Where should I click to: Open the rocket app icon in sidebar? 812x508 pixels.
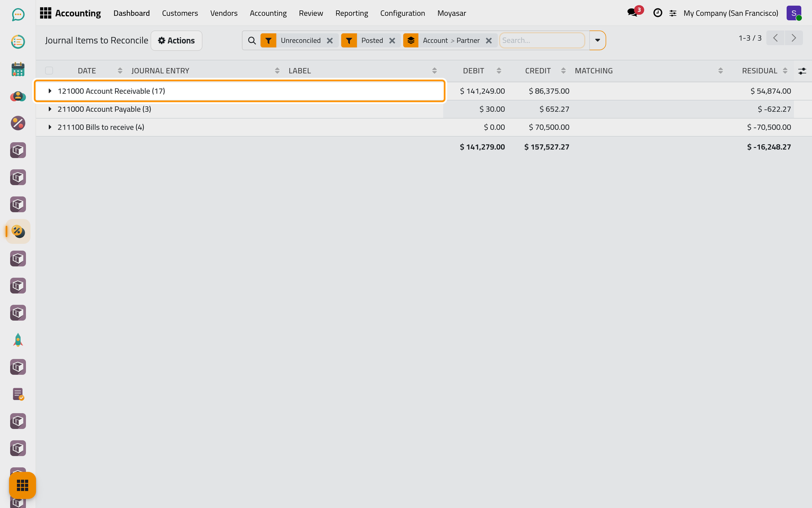coord(18,340)
